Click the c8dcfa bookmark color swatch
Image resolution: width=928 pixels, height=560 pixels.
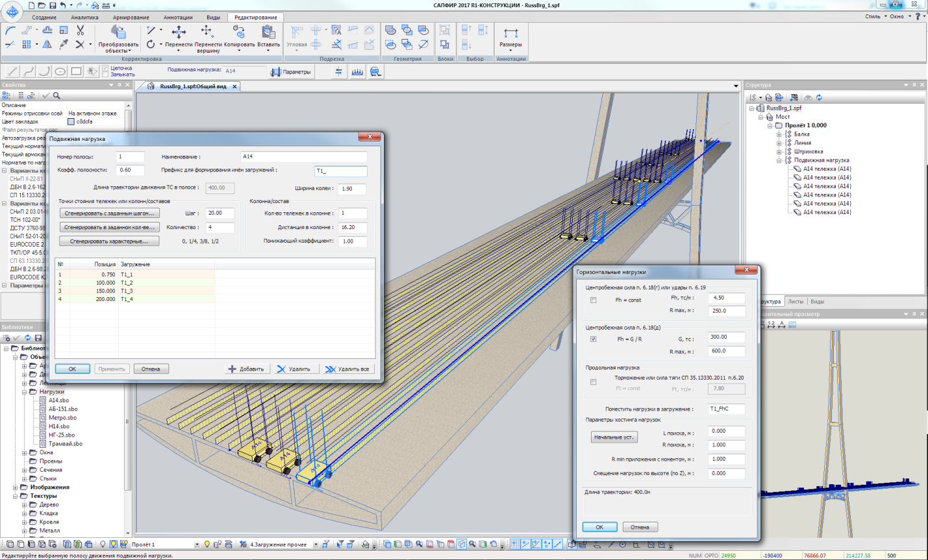coord(71,121)
